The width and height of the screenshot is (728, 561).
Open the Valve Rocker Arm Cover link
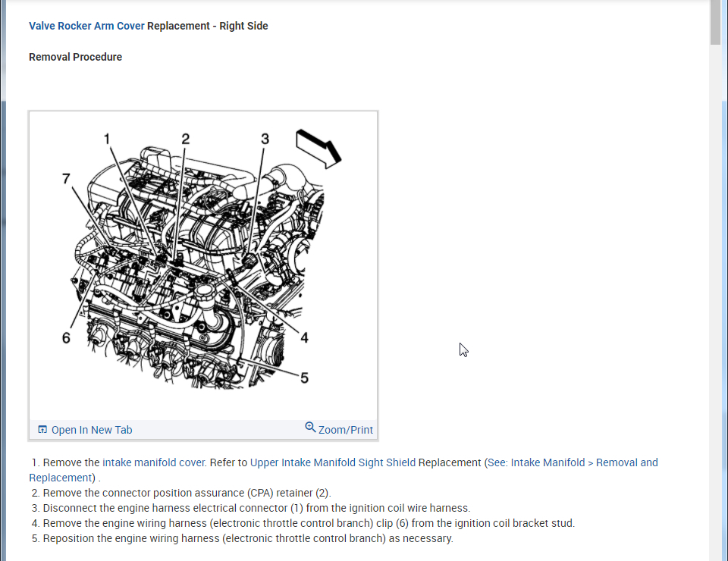[x=86, y=26]
